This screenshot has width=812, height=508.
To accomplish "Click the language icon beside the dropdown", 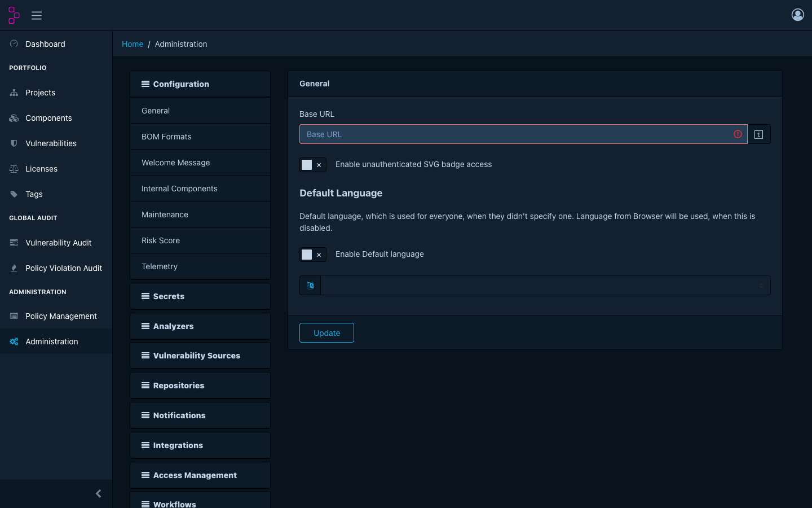I will [310, 286].
